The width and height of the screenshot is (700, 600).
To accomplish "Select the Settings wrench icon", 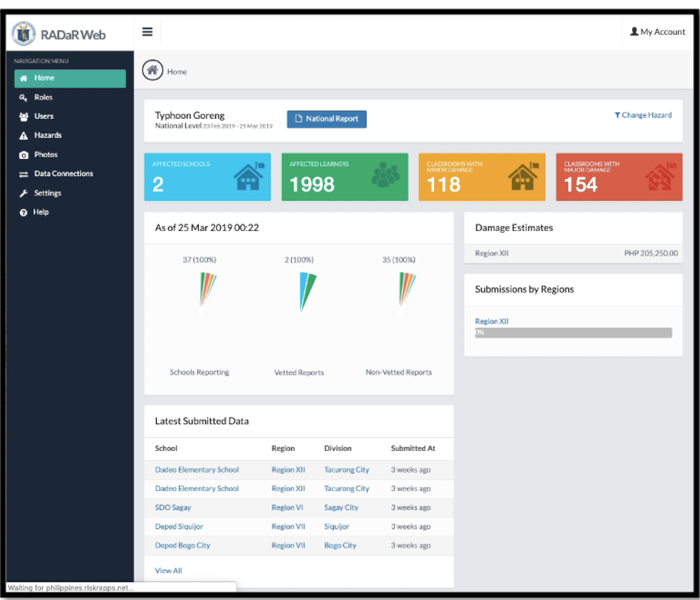I will (x=23, y=193).
